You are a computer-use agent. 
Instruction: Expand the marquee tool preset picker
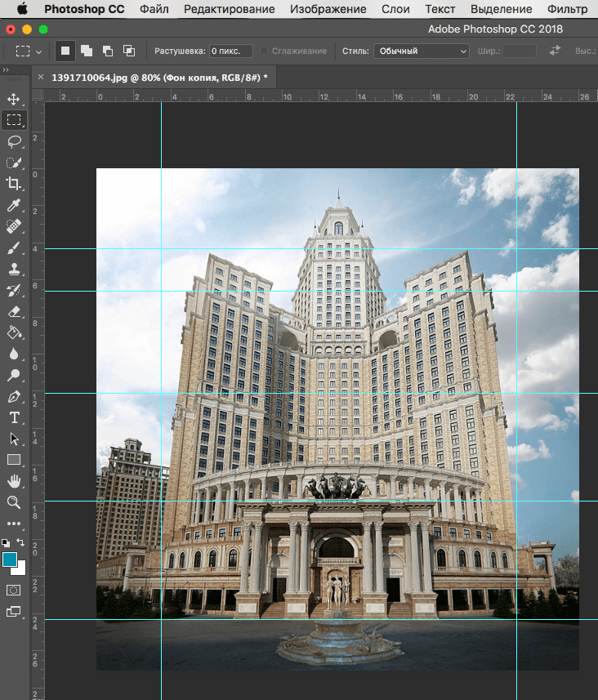tap(38, 51)
